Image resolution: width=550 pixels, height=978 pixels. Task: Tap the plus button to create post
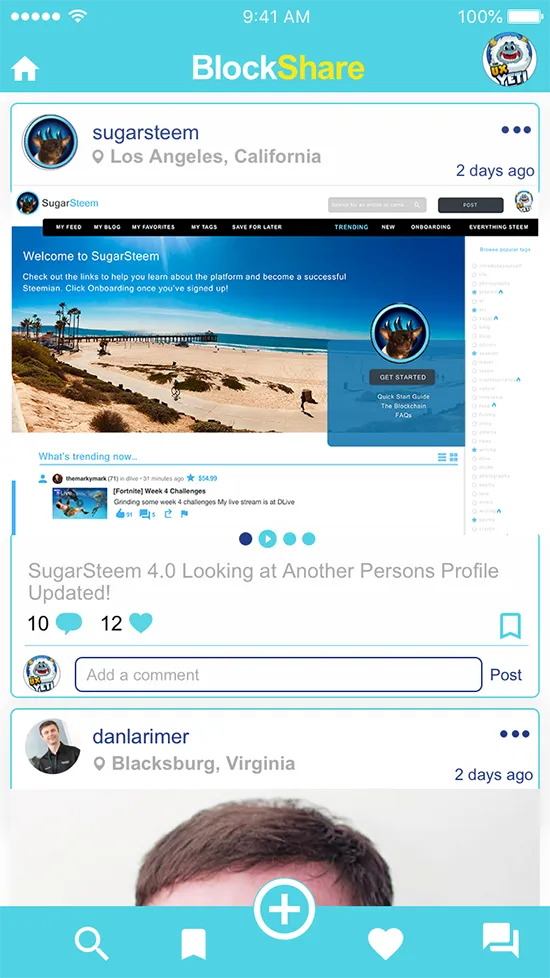[x=284, y=909]
